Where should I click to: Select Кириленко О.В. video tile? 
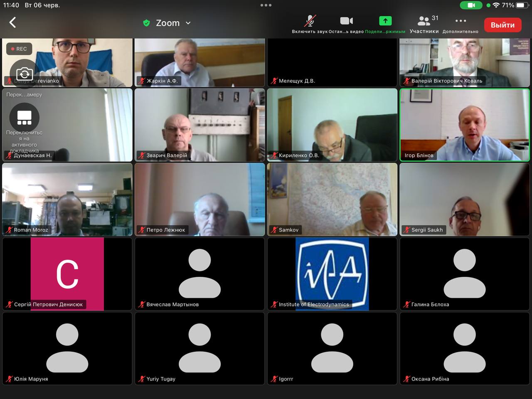tap(332, 125)
